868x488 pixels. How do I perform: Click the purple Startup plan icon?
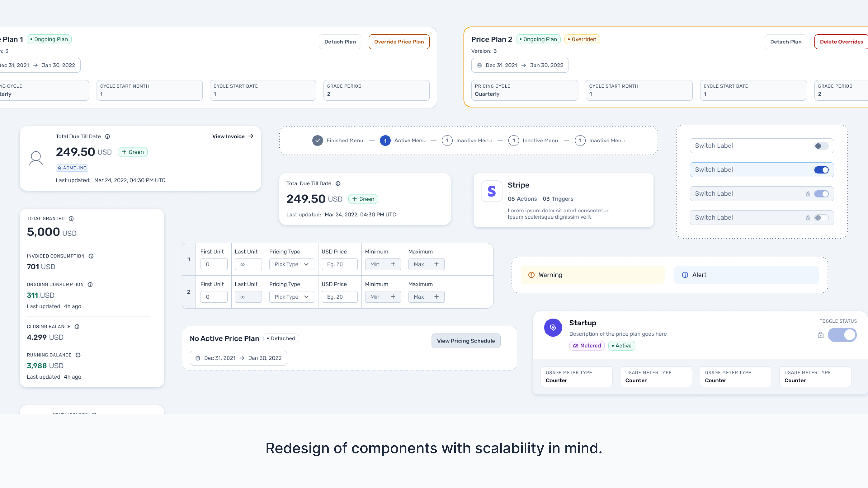click(553, 327)
